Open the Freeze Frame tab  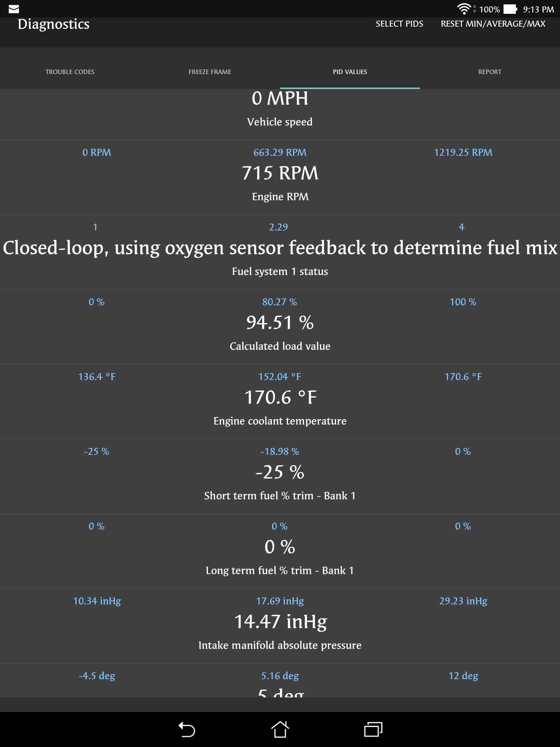[x=210, y=72]
